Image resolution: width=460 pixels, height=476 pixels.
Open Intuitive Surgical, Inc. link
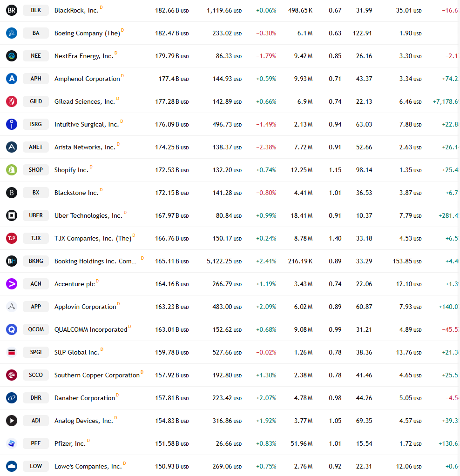pos(87,124)
